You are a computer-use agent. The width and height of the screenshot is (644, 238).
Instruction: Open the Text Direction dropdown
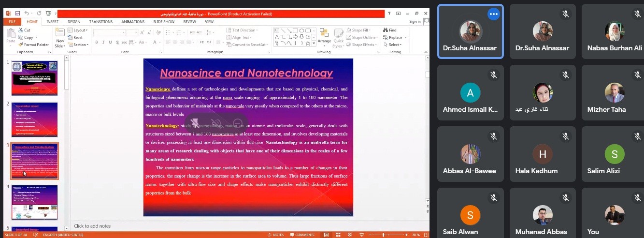pos(242,30)
